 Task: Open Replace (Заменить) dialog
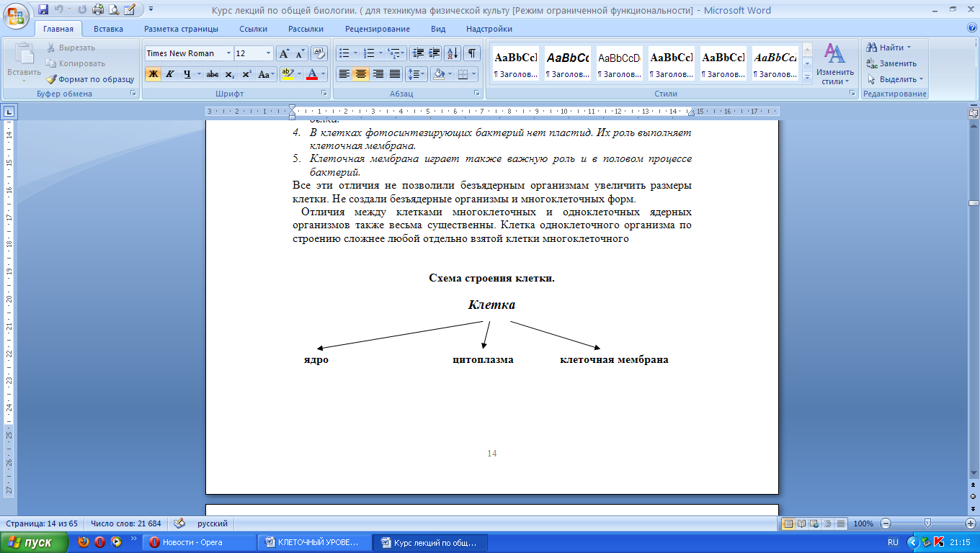click(x=892, y=63)
